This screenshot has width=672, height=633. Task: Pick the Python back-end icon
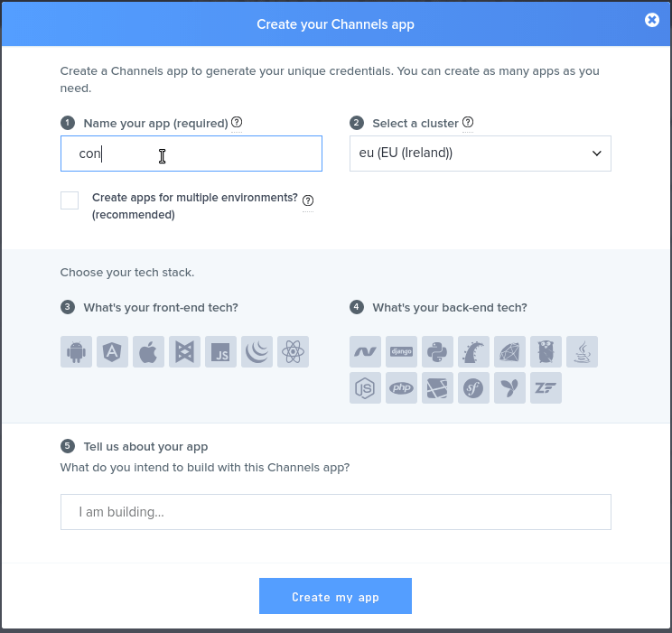point(437,352)
